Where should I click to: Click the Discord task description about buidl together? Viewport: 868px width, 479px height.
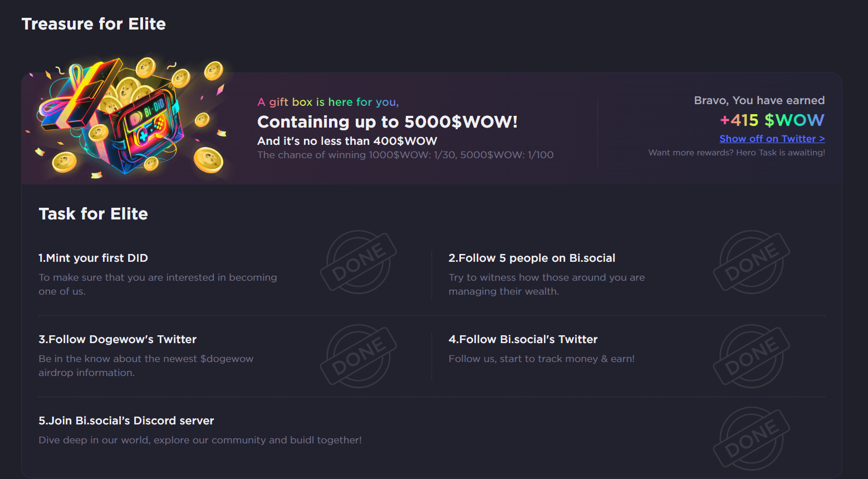[x=200, y=440]
